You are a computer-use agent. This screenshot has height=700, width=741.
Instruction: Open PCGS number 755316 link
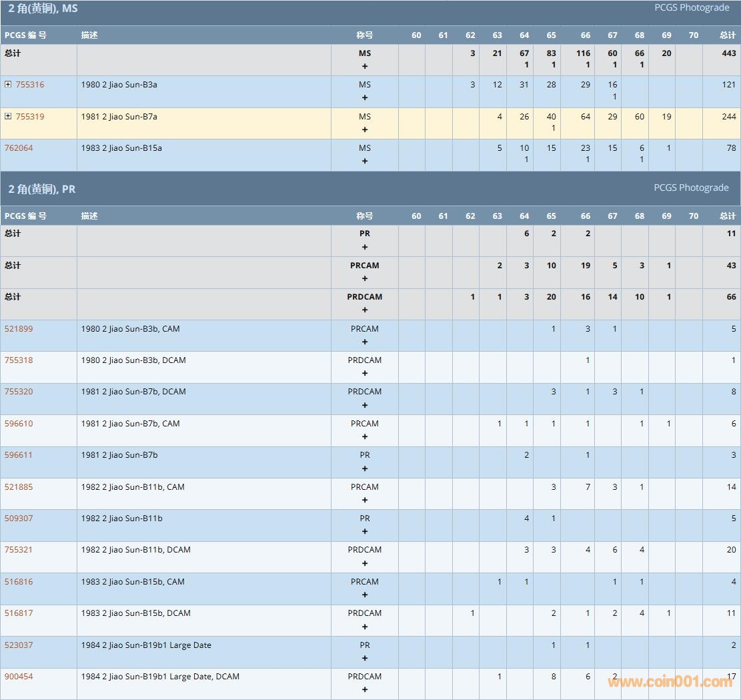tap(30, 85)
